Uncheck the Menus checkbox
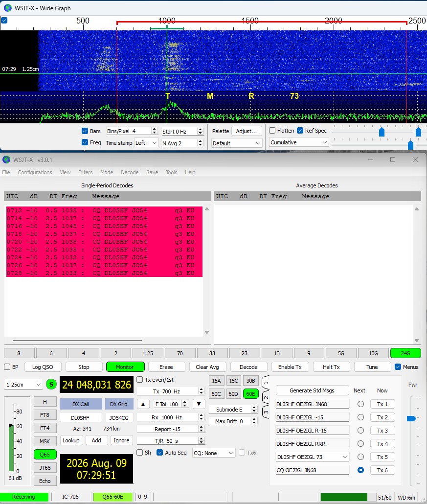427x504 pixels. pos(398,367)
